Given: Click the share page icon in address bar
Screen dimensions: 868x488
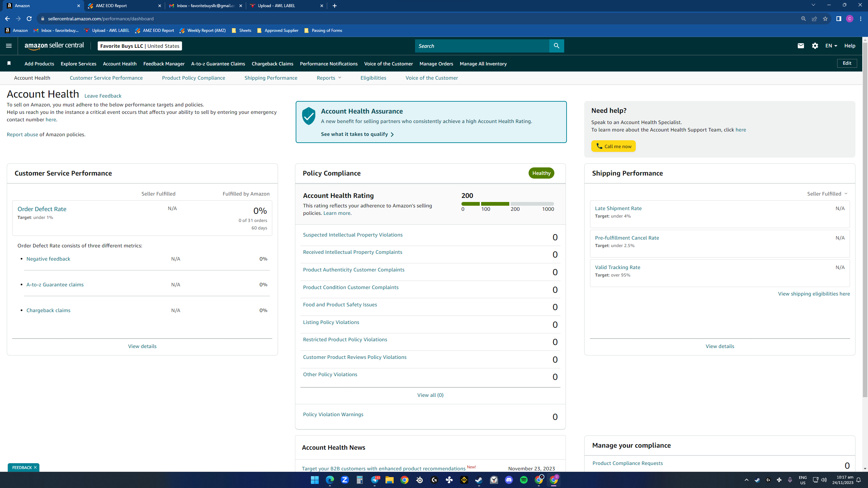Looking at the screenshot, I should [814, 19].
